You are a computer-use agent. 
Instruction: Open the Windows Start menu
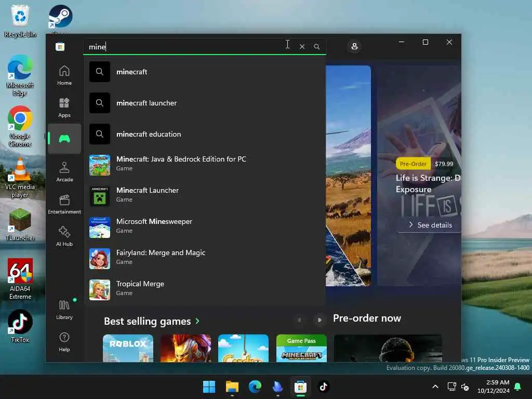click(x=209, y=387)
